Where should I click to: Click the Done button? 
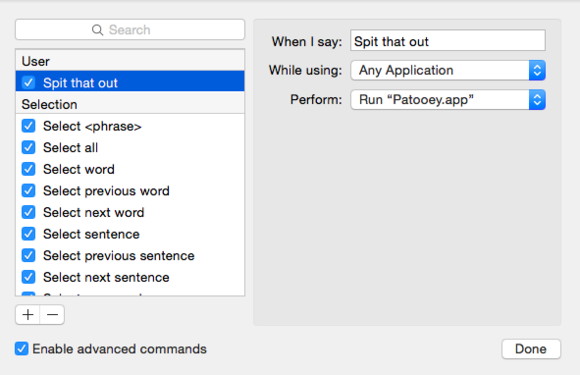[x=531, y=349]
